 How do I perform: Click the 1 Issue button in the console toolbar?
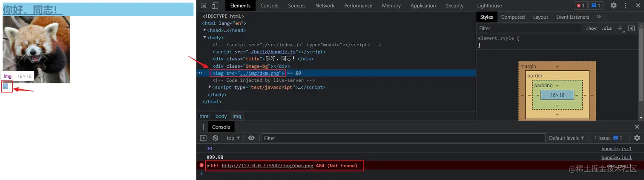click(608, 138)
